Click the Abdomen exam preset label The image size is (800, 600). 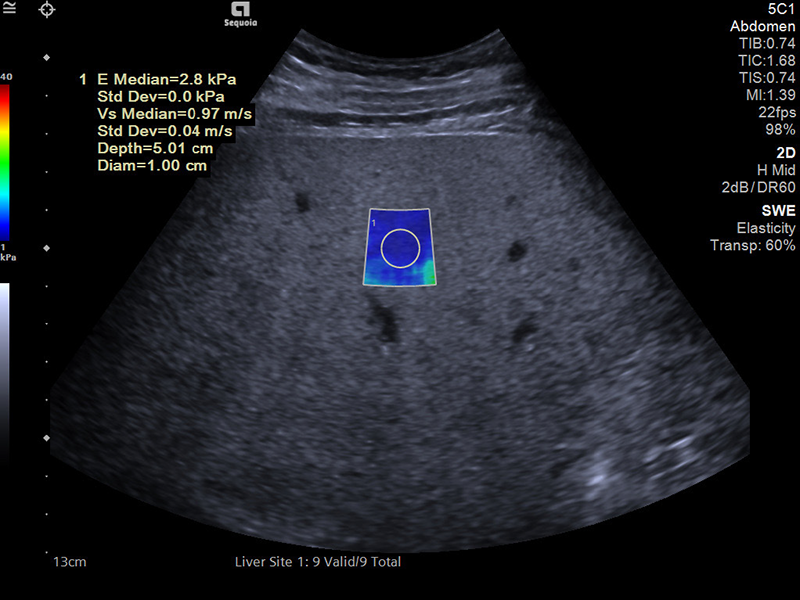pos(763,26)
